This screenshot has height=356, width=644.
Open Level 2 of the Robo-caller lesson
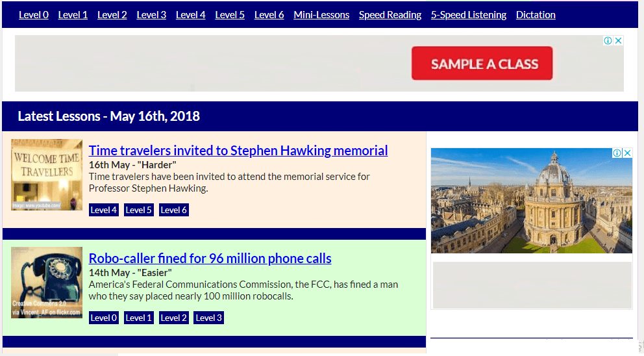pos(174,318)
